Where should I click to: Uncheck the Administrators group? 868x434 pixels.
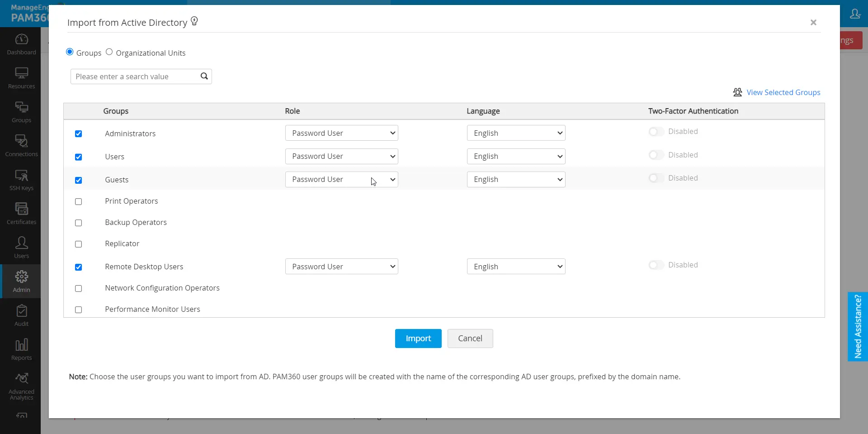coord(79,134)
